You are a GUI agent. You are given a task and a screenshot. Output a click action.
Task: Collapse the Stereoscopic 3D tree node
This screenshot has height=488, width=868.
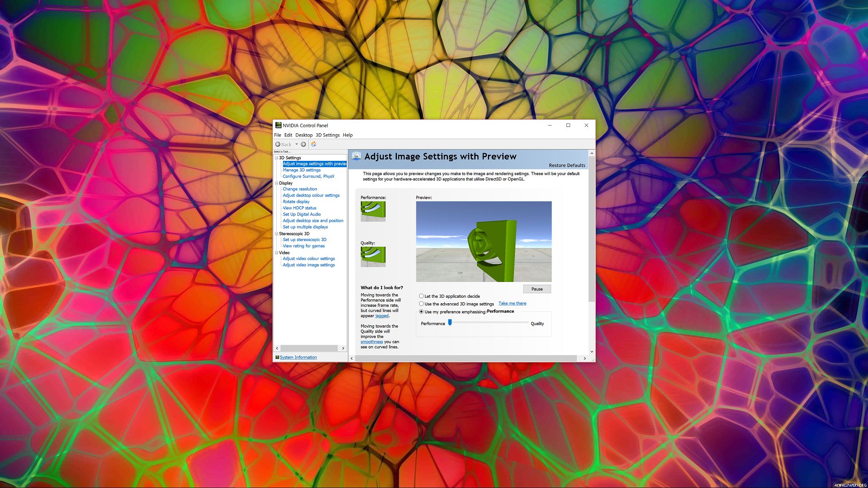(277, 234)
